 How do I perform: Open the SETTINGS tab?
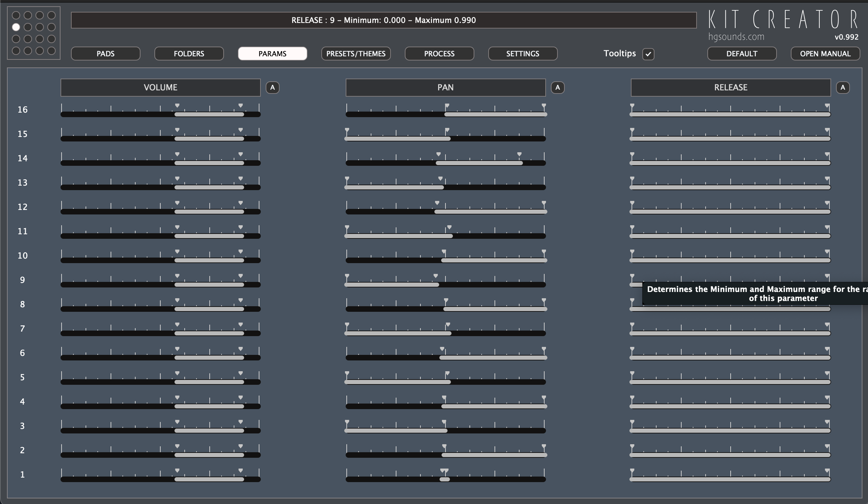point(523,54)
